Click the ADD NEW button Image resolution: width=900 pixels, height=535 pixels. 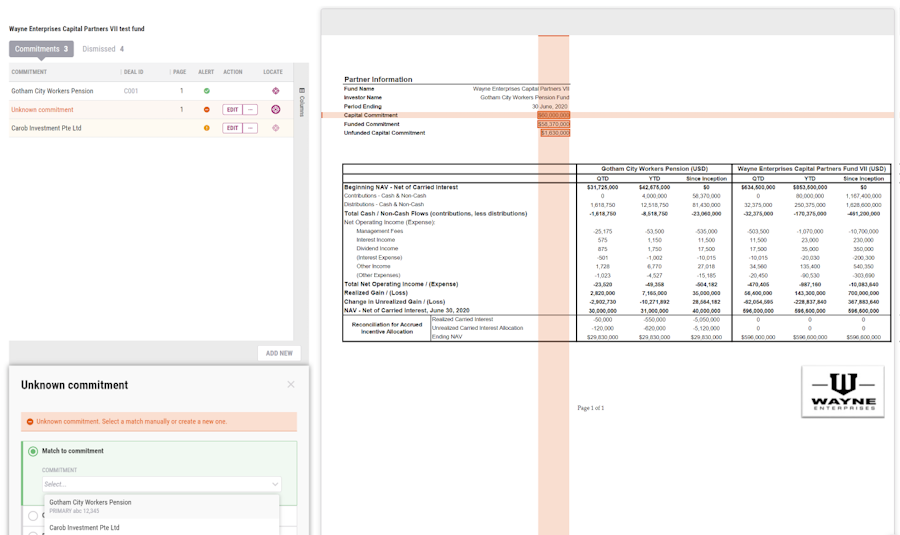(x=279, y=353)
